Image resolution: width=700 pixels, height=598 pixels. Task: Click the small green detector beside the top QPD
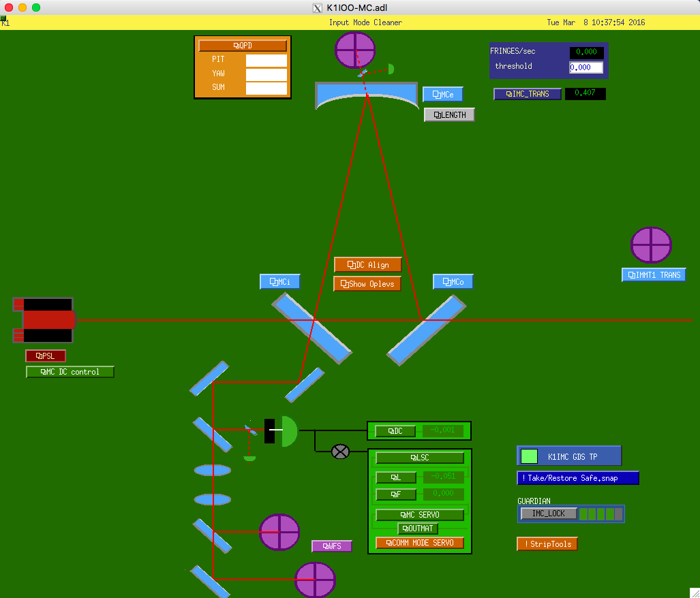[391, 69]
